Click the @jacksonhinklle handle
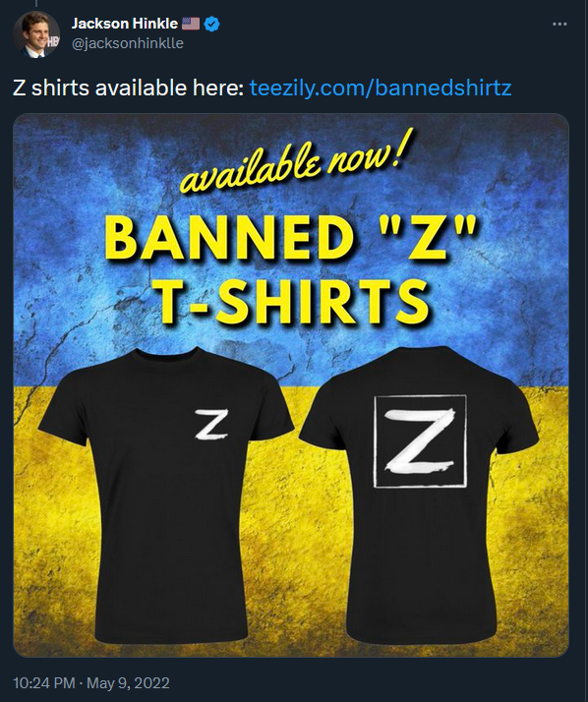This screenshot has width=588, height=702. 128,43
